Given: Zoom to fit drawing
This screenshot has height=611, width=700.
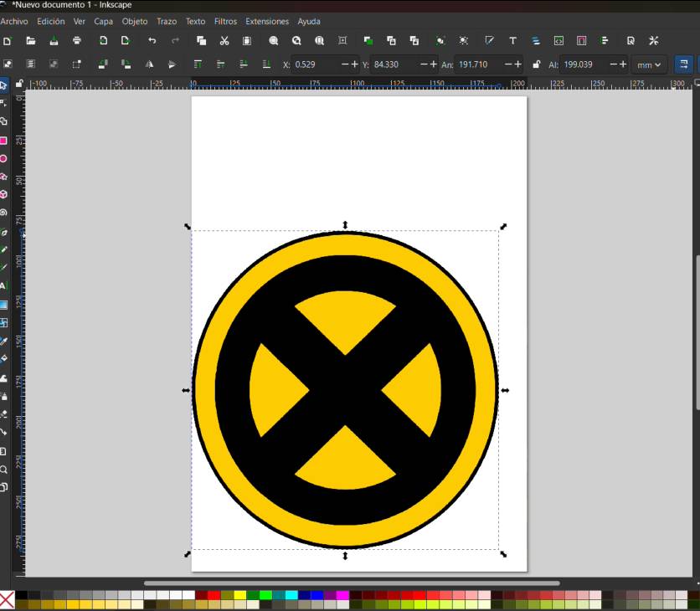Looking at the screenshot, I should (x=296, y=41).
